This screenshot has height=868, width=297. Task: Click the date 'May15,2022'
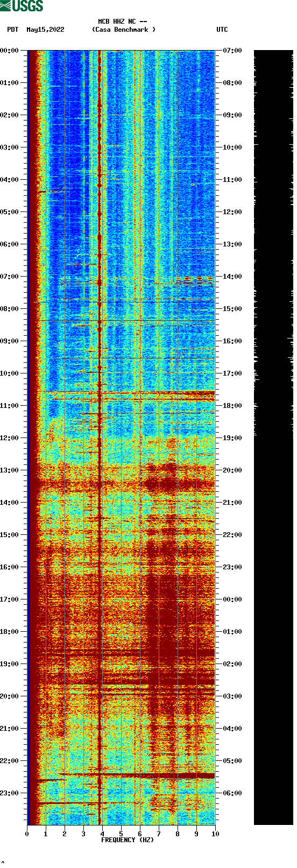coord(45,30)
